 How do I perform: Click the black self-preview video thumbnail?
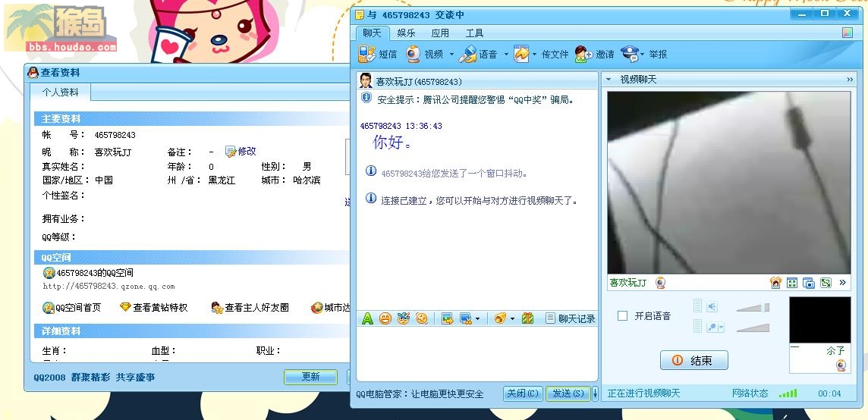[x=820, y=320]
